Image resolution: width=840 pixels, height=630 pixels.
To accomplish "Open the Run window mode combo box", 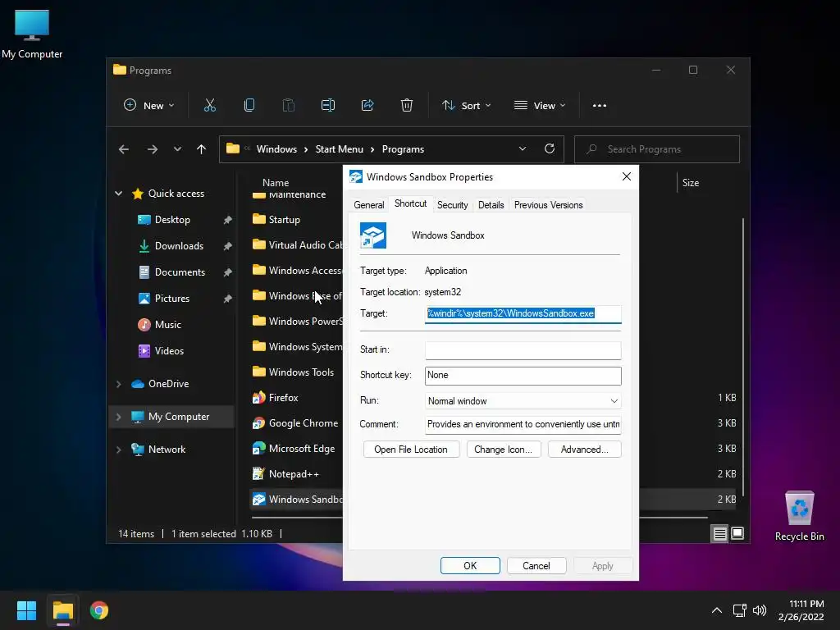I will (x=523, y=400).
